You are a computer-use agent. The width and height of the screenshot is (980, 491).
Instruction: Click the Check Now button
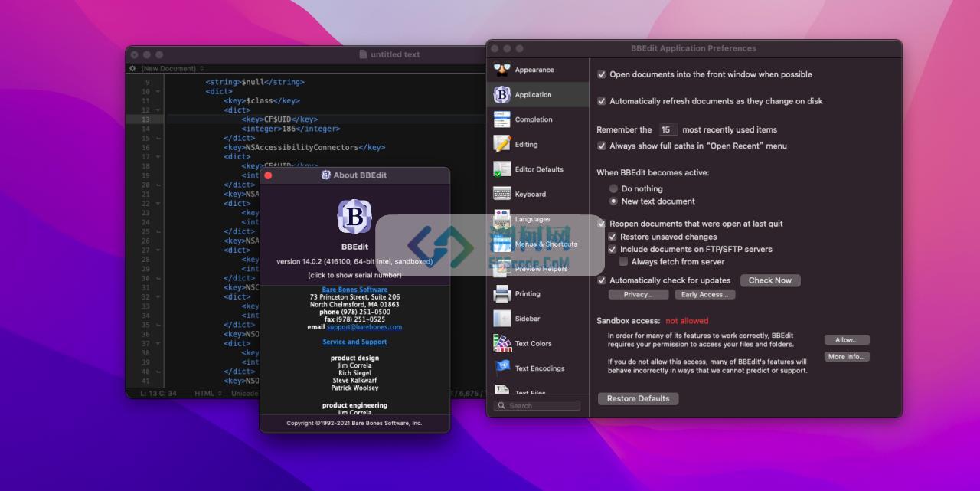tap(770, 280)
